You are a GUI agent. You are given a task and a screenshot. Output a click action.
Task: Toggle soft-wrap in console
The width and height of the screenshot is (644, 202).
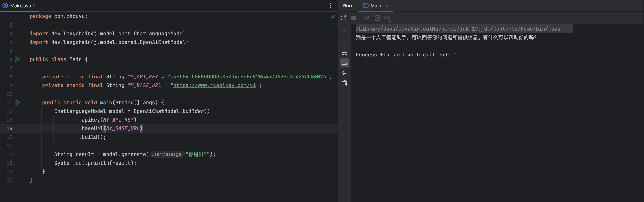point(345,53)
